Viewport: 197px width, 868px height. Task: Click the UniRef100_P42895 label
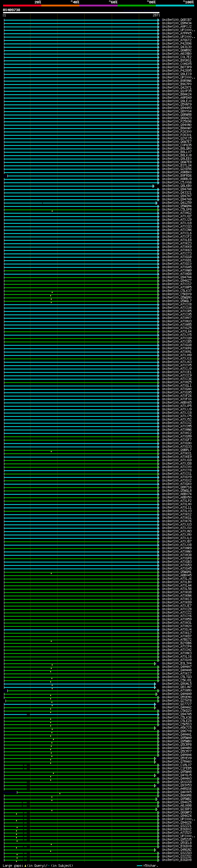click(x=177, y=71)
